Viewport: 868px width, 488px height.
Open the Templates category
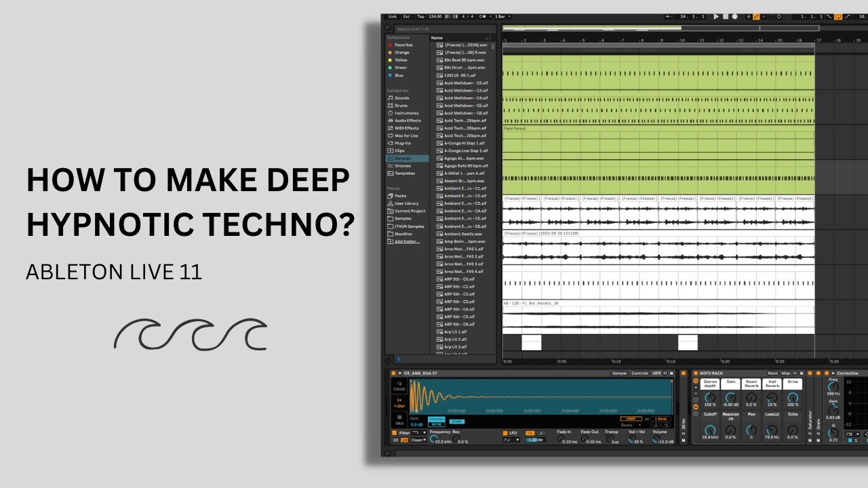pyautogui.click(x=404, y=174)
